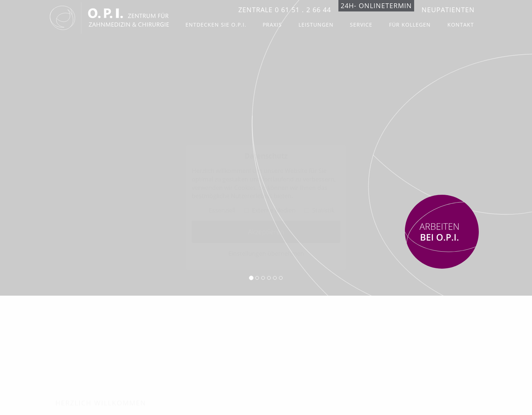Open the Service menu item
Image resolution: width=532 pixels, height=415 pixels.
pos(361,25)
